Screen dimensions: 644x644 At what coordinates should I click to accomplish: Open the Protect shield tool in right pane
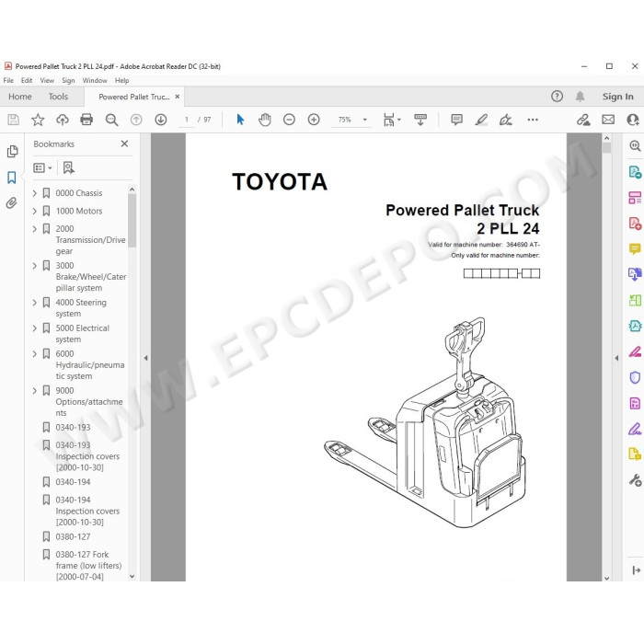coord(635,377)
